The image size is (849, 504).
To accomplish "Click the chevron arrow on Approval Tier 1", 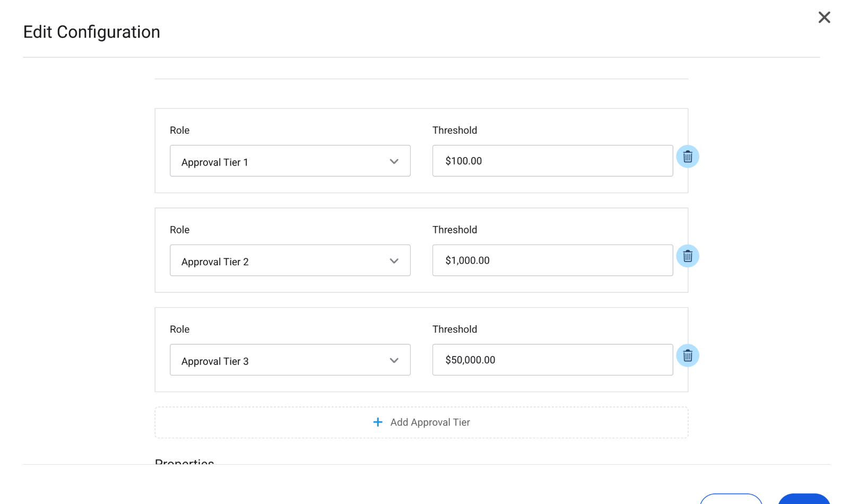I will [x=394, y=161].
